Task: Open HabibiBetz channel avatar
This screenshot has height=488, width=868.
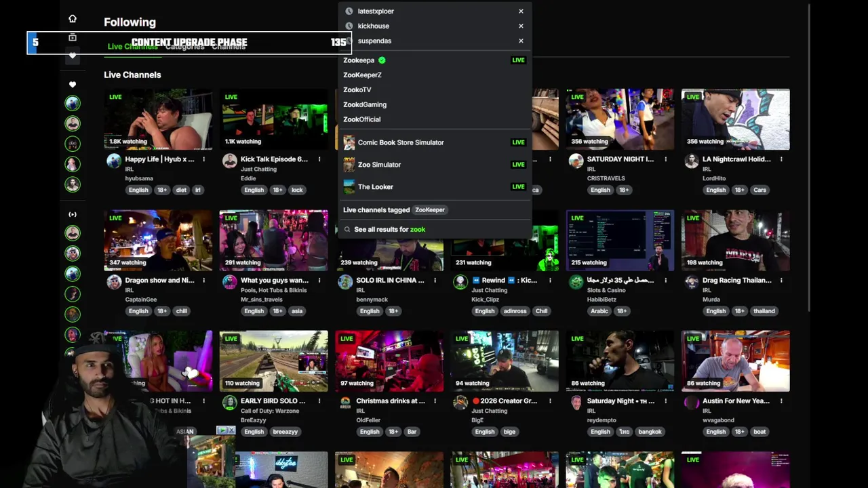Action: (x=576, y=281)
